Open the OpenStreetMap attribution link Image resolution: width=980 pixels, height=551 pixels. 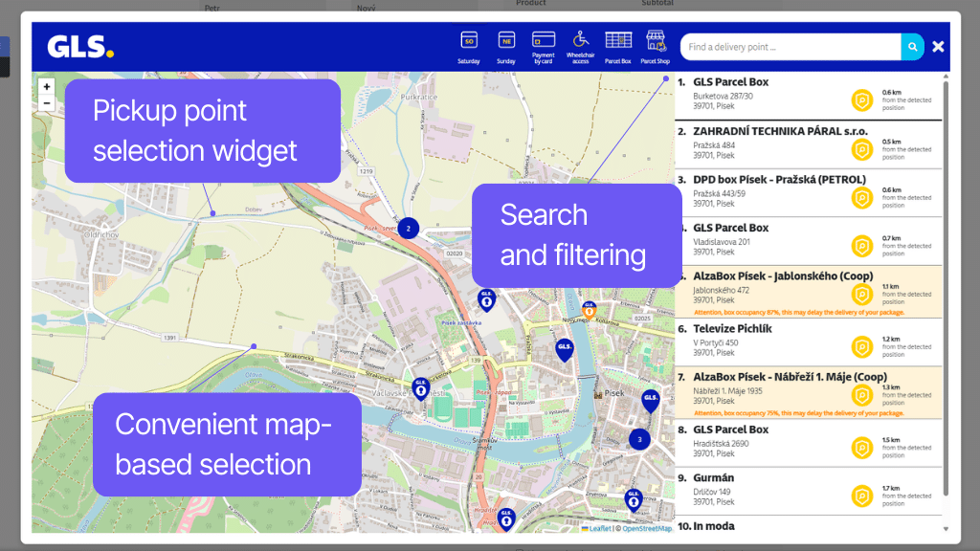(647, 528)
